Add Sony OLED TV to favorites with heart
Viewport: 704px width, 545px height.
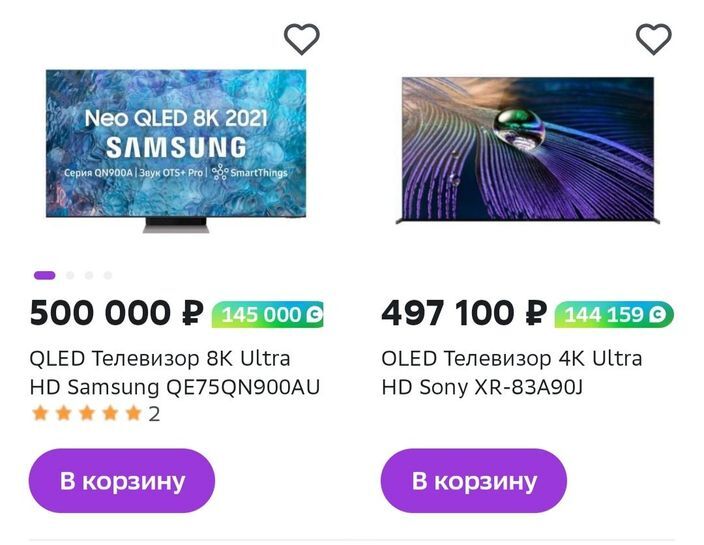click(x=654, y=39)
